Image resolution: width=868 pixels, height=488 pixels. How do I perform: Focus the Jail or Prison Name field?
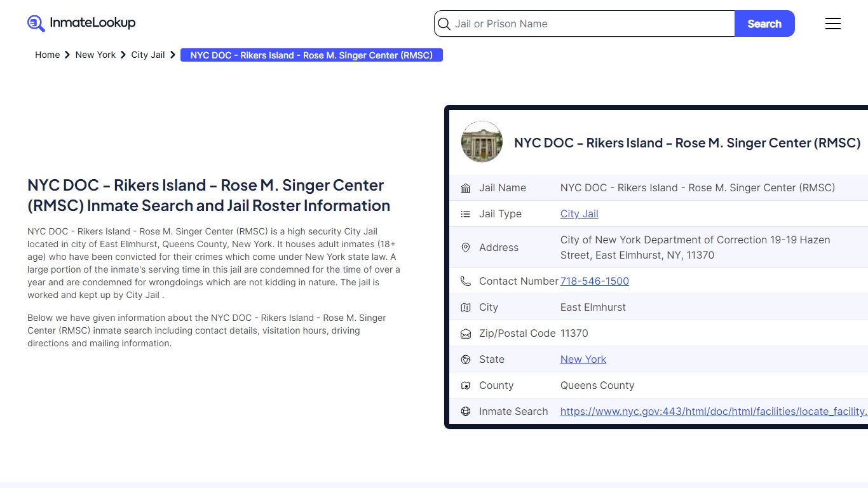585,24
